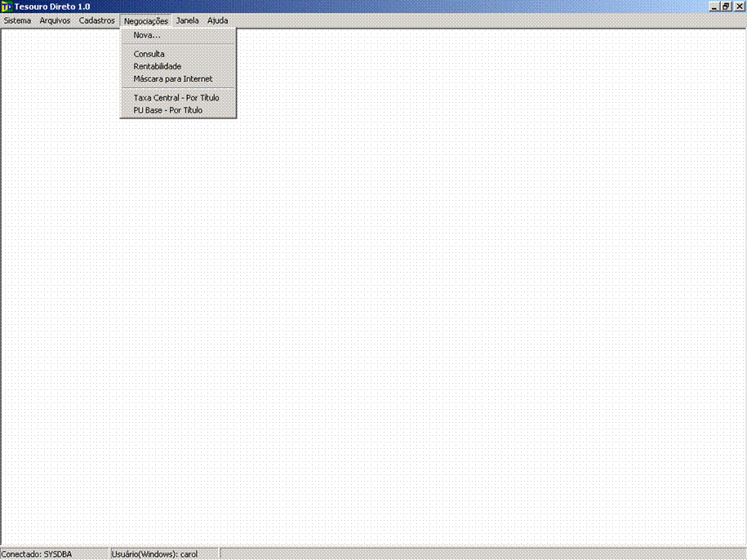Click the empty dotted workspace area
Viewport: 747px width, 560px height.
click(449, 310)
